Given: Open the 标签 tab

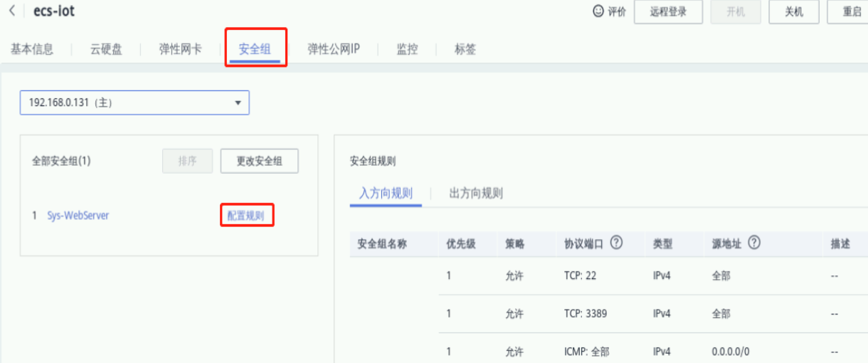Looking at the screenshot, I should coord(465,49).
